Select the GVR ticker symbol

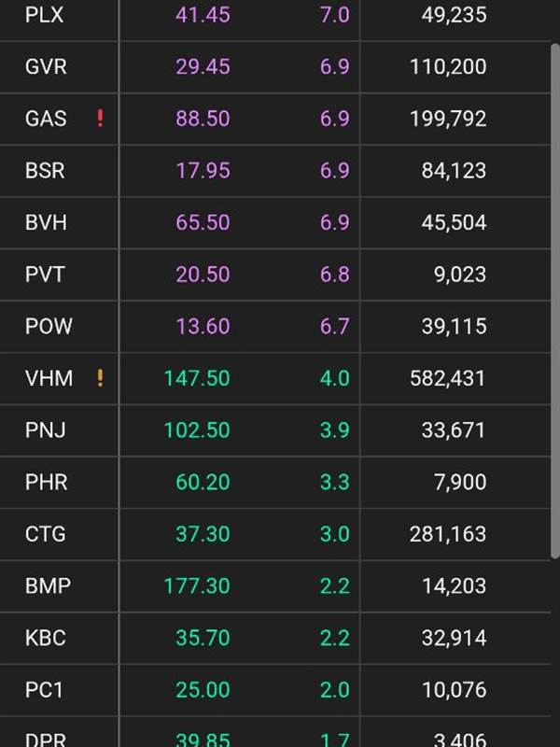[46, 67]
